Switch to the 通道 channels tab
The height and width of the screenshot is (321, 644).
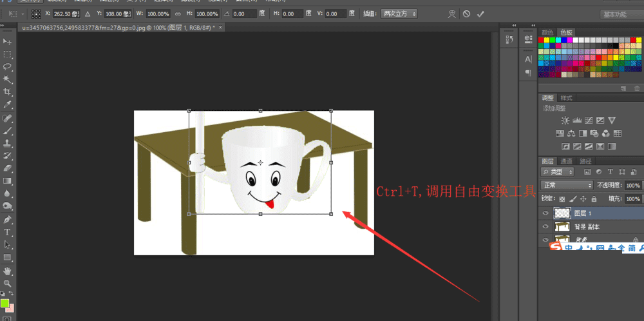pyautogui.click(x=566, y=161)
